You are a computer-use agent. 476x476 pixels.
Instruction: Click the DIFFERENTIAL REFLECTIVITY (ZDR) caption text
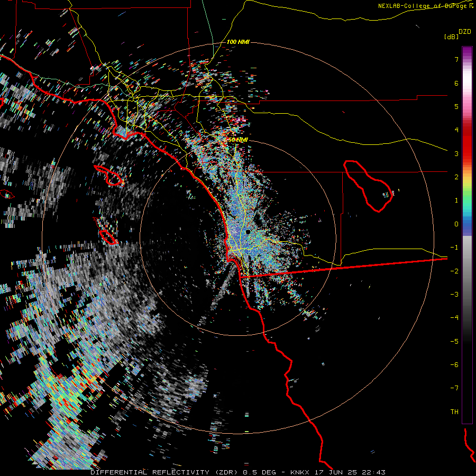[x=164, y=472]
